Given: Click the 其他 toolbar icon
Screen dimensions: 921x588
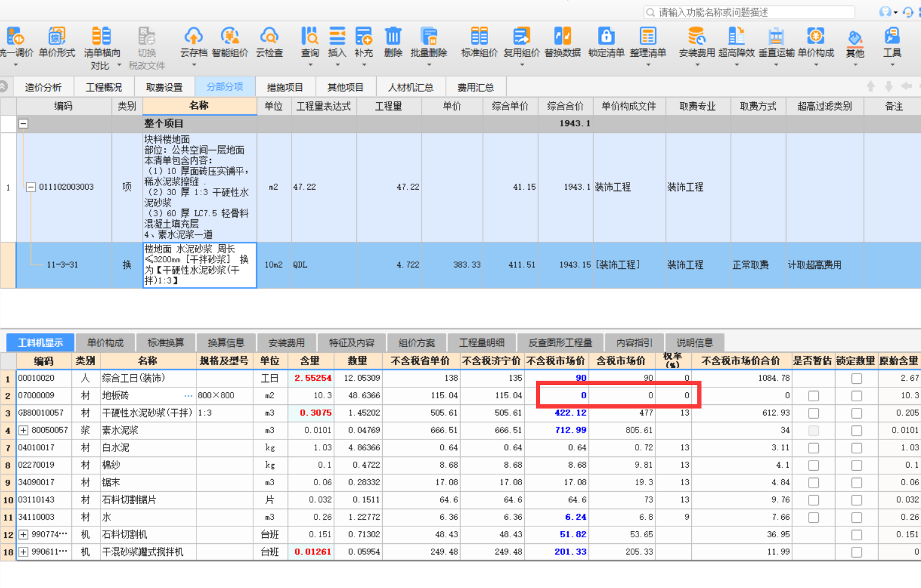Looking at the screenshot, I should pyautogui.click(x=855, y=39).
